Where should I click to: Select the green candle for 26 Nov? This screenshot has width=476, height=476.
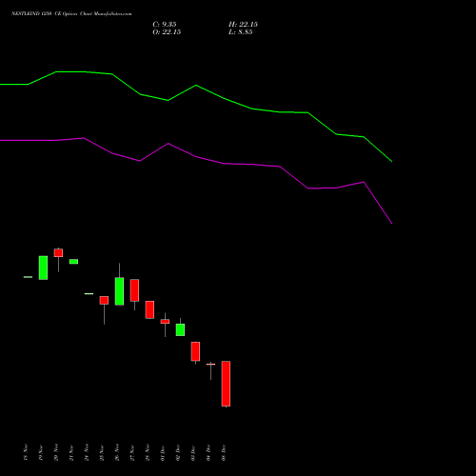pyautogui.click(x=119, y=291)
